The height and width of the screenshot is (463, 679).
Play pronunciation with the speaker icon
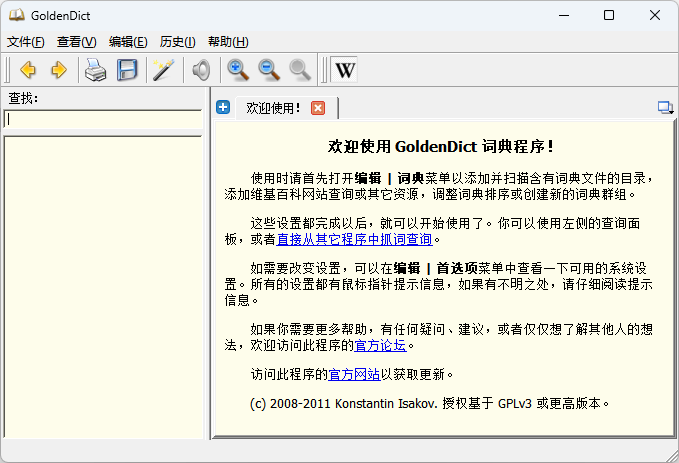[202, 70]
